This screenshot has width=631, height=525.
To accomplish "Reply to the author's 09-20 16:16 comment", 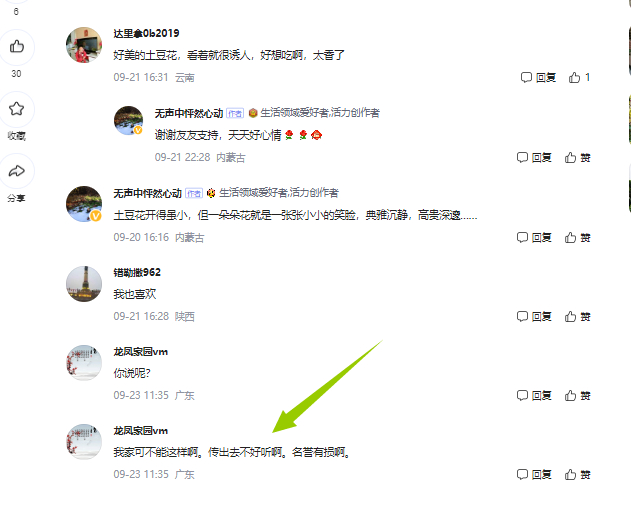I will click(534, 238).
